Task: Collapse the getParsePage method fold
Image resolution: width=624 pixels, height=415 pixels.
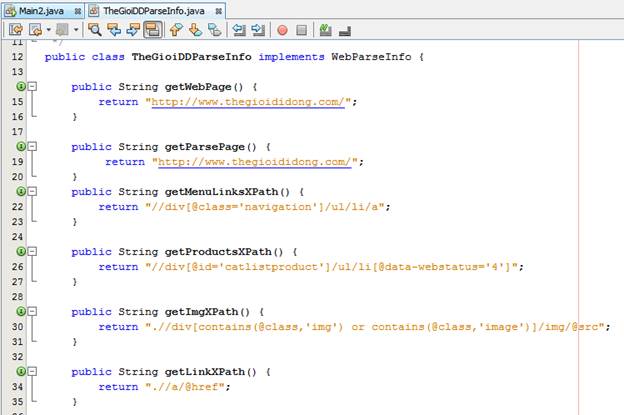Action: [33, 146]
